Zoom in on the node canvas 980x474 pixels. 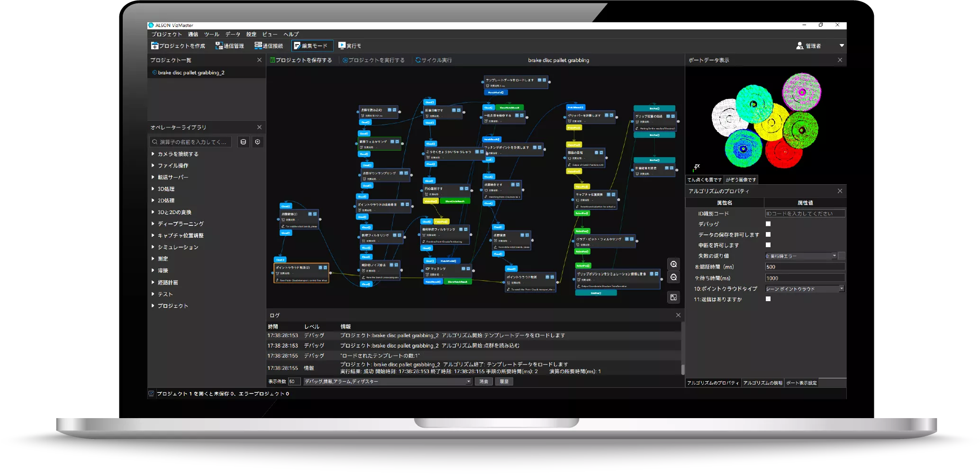point(673,264)
